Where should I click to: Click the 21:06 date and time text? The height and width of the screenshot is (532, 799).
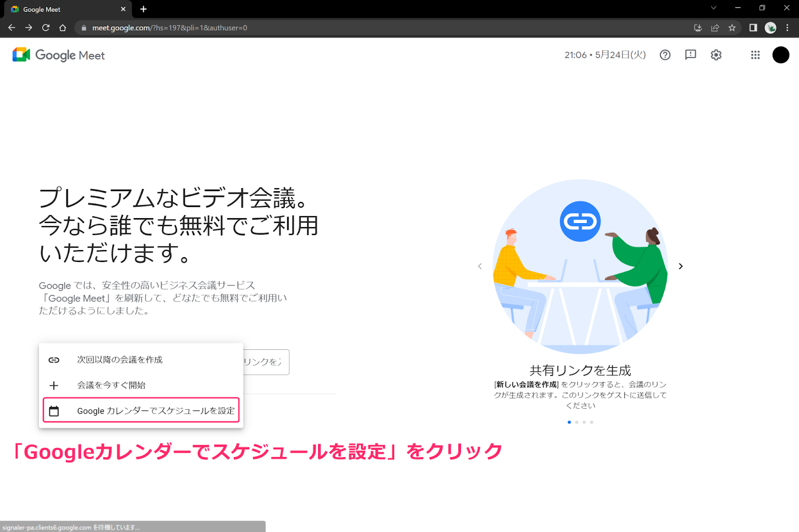pos(605,55)
